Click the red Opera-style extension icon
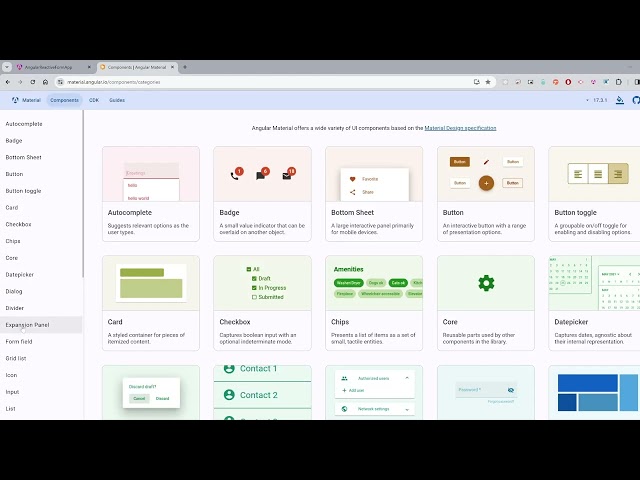640x480 pixels. 568,82
